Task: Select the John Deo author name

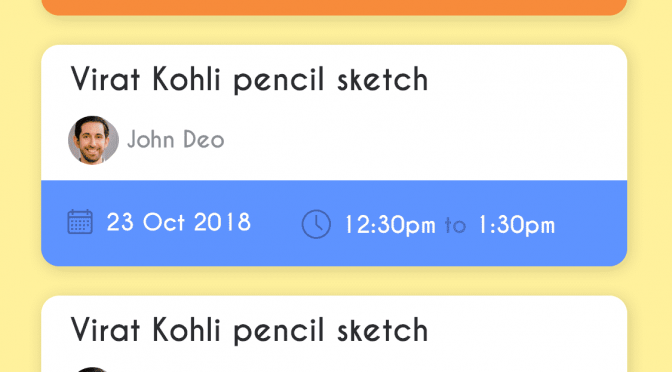Action: coord(176,140)
